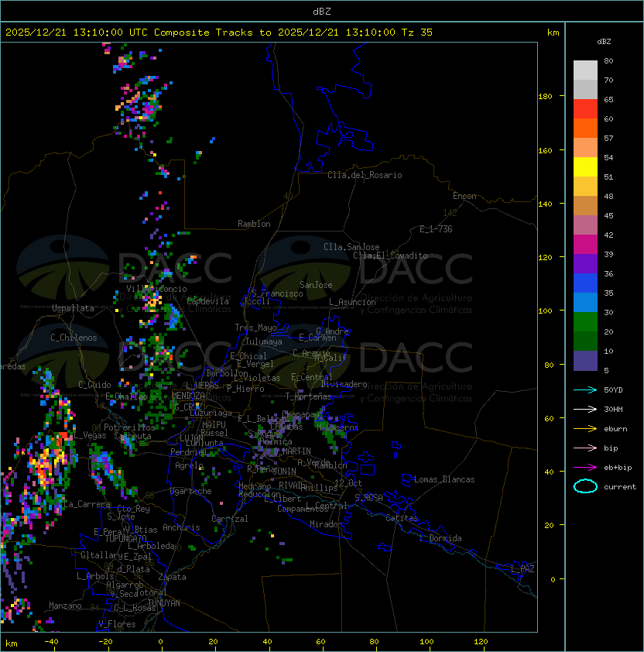Click the '140' tick on the right axis

click(x=545, y=204)
